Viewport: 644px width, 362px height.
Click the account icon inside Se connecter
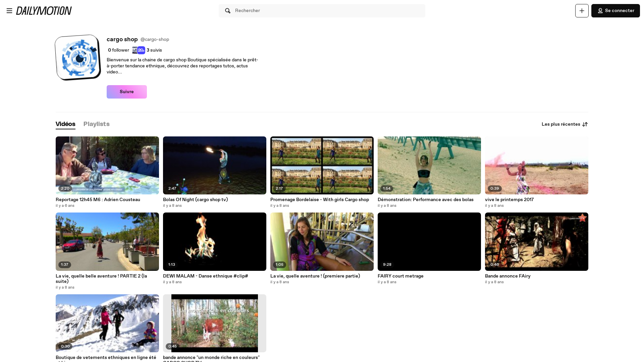[x=600, y=10]
